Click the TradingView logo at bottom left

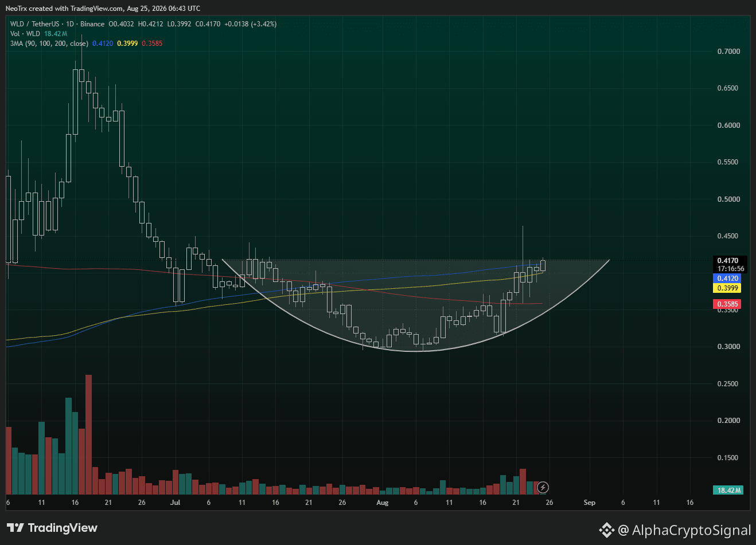click(52, 528)
